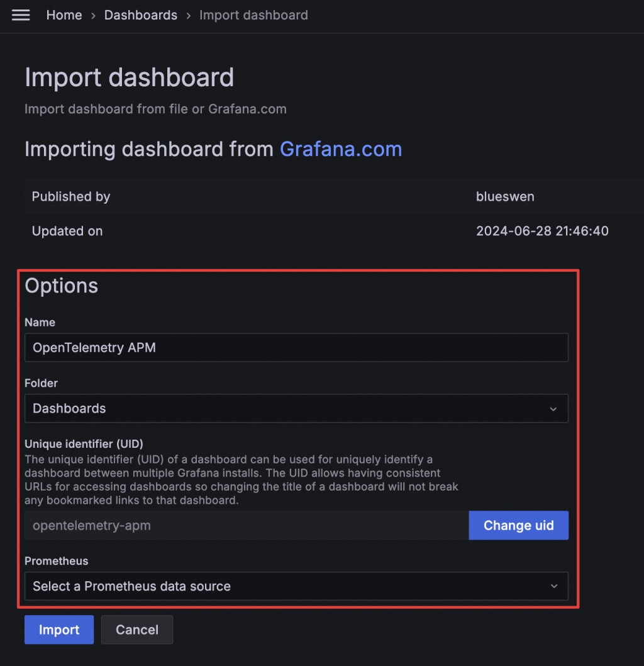Open the hamburger navigation menu
The width and height of the screenshot is (644, 666).
[20, 15]
